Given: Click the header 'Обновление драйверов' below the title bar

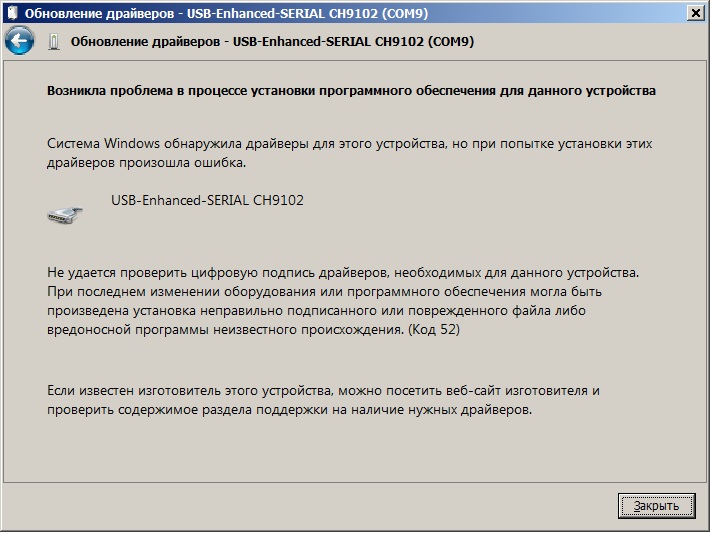Looking at the screenshot, I should (272, 42).
